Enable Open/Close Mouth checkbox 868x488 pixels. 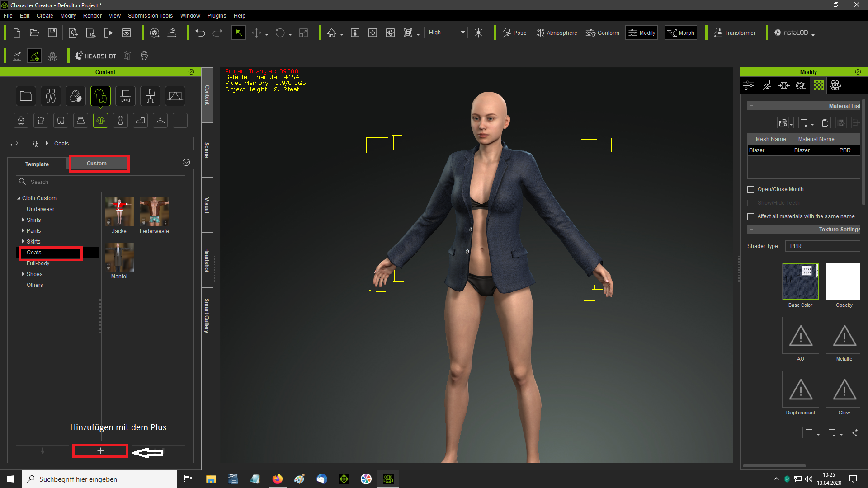coord(750,189)
